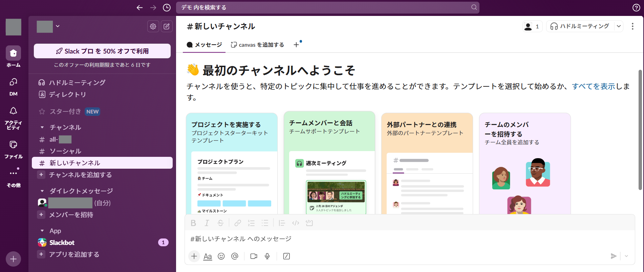Insert a numbered list
This screenshot has height=272, width=644.
251,223
